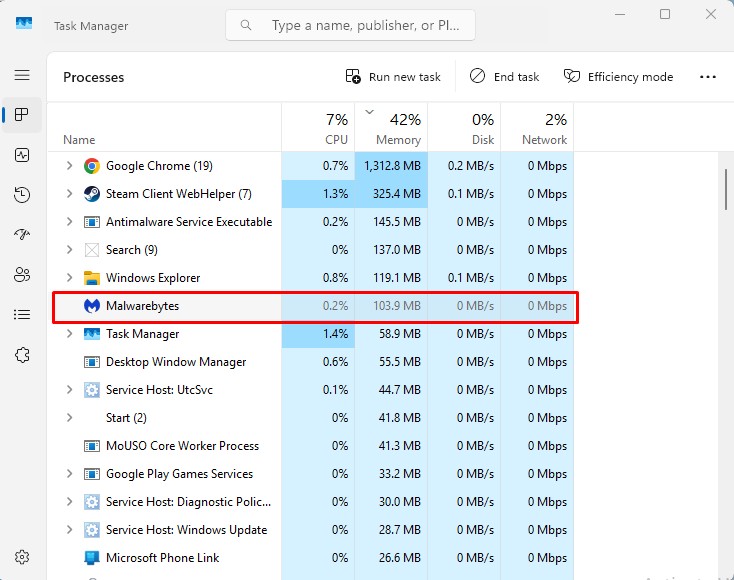Select the Desktop Window Manager process row
The image size is (734, 580).
176,362
